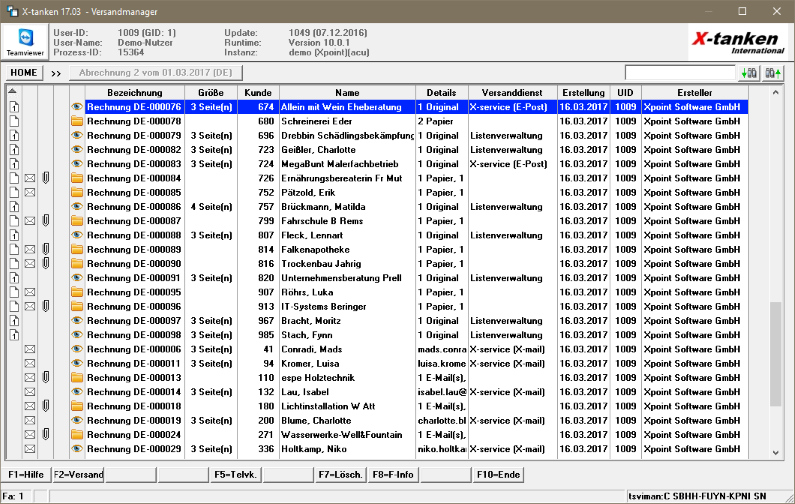The width and height of the screenshot is (795, 504).
Task: Click the HOME button
Action: point(24,73)
